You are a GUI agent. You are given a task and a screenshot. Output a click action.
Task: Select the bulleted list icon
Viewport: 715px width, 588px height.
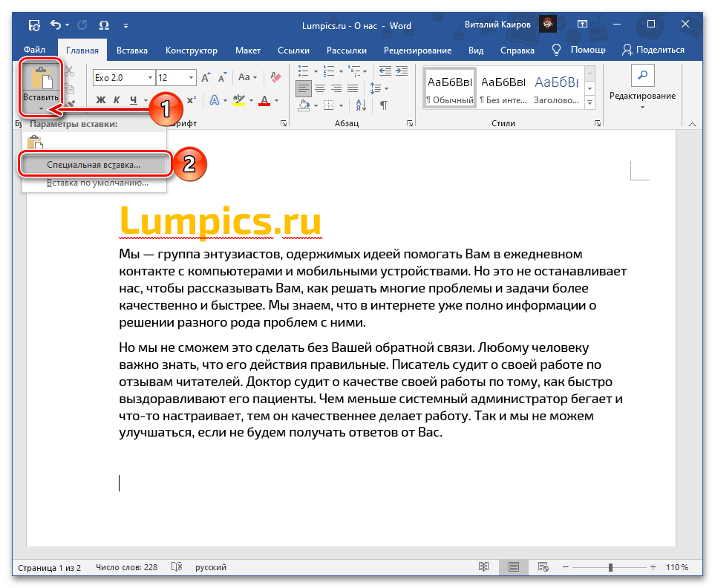[x=303, y=71]
